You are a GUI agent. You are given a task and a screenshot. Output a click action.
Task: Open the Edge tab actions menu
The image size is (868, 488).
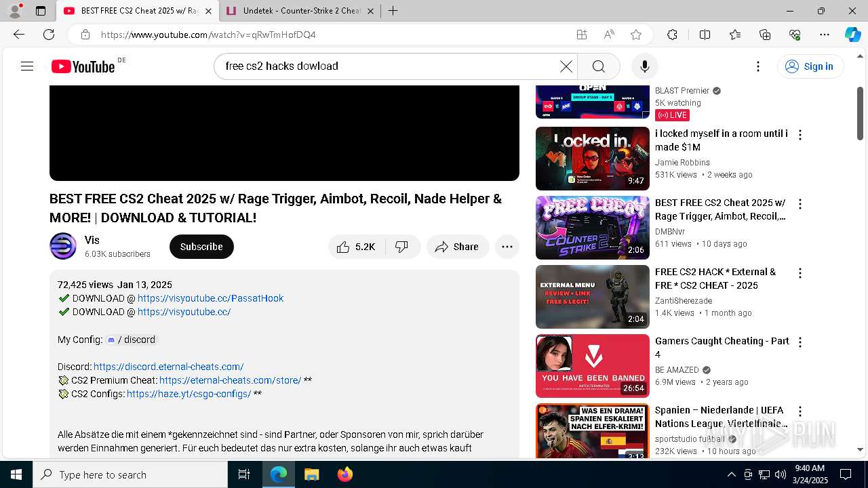(41, 11)
